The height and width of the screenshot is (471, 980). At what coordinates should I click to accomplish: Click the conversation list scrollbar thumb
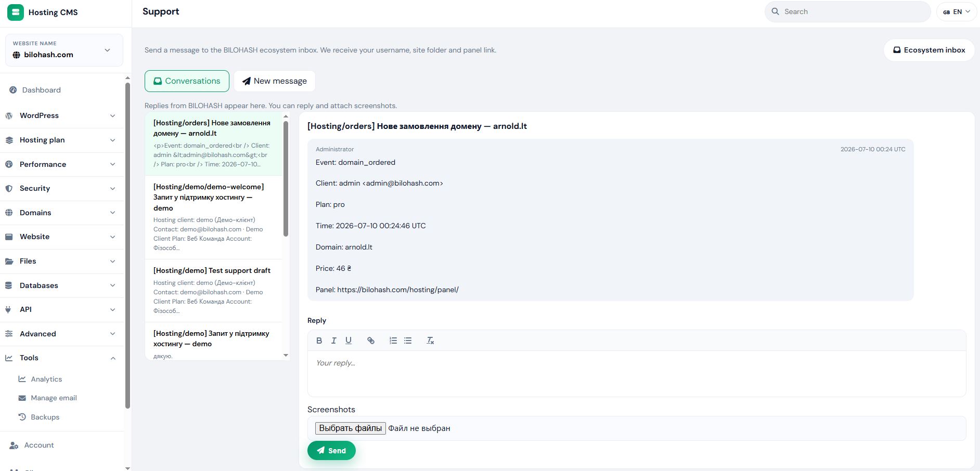pos(286,179)
